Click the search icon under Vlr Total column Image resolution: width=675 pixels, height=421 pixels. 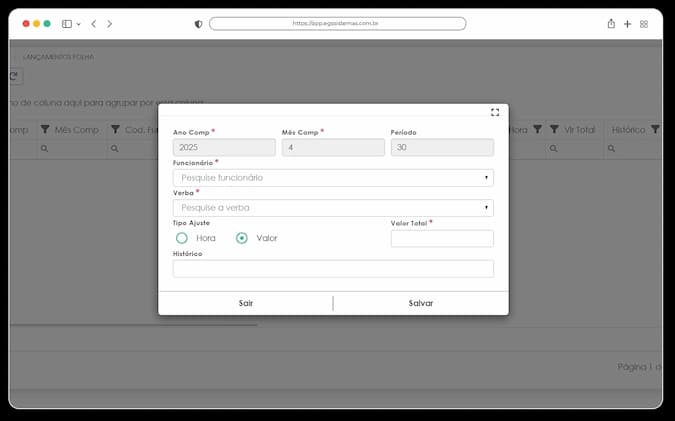tap(554, 149)
